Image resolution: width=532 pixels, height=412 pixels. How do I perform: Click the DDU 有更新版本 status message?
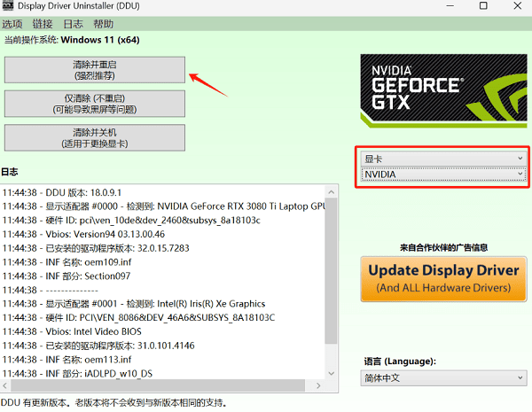pyautogui.click(x=113, y=403)
